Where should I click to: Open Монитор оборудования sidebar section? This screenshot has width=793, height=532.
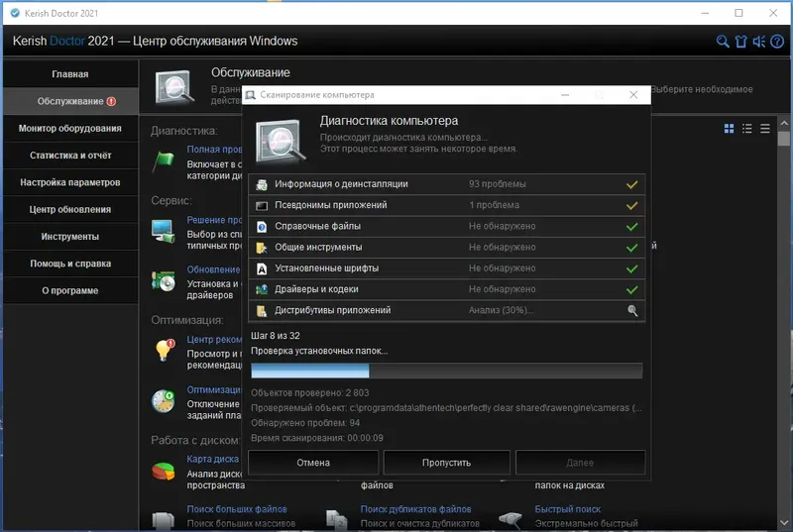[70, 129]
